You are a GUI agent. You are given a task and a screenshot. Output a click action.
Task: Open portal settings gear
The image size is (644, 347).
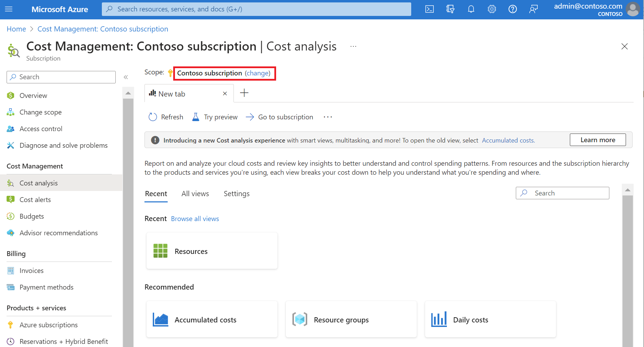(x=492, y=9)
